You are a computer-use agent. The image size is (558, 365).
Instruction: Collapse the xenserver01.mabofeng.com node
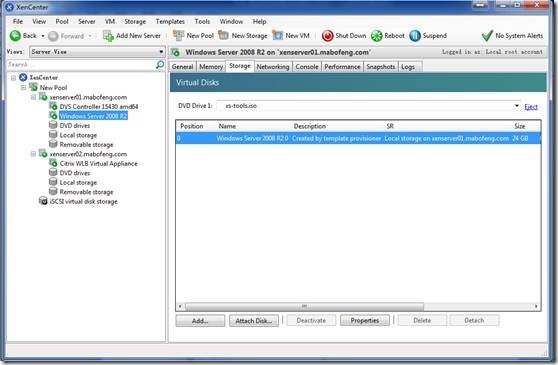(33, 97)
